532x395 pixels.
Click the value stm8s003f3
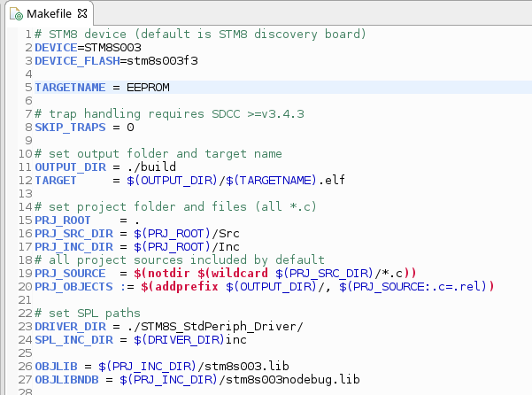pyautogui.click(x=162, y=61)
